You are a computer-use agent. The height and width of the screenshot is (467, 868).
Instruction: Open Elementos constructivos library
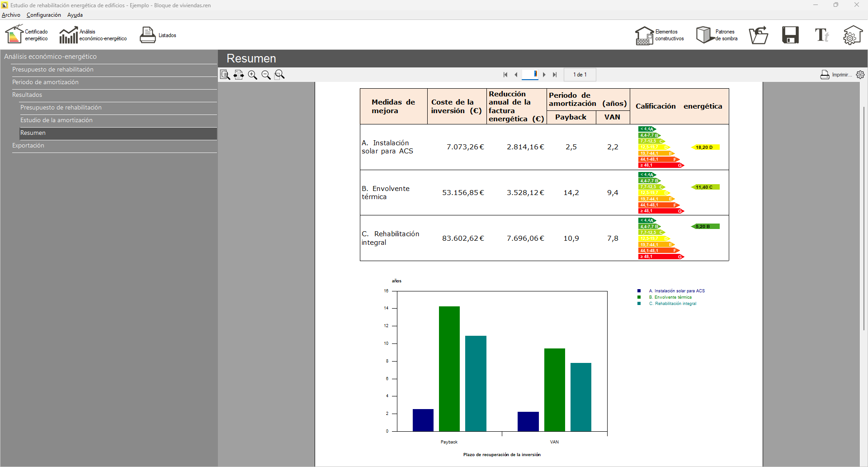(659, 35)
